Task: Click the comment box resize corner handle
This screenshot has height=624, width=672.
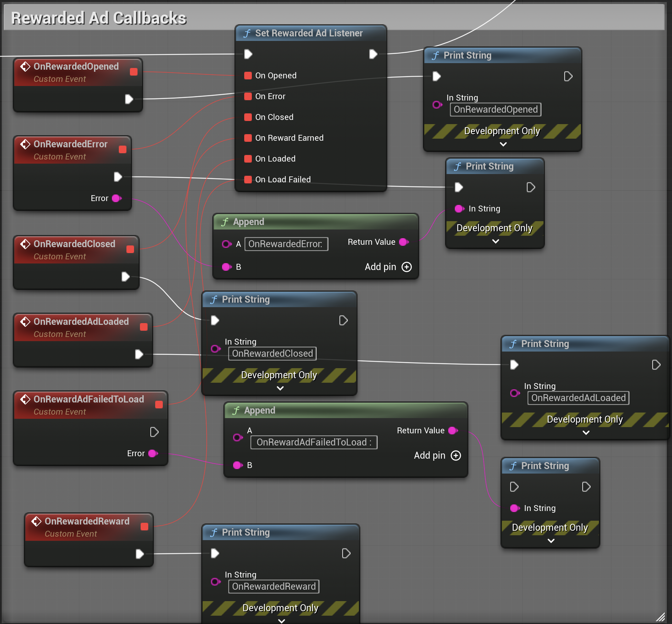Action: pyautogui.click(x=661, y=617)
